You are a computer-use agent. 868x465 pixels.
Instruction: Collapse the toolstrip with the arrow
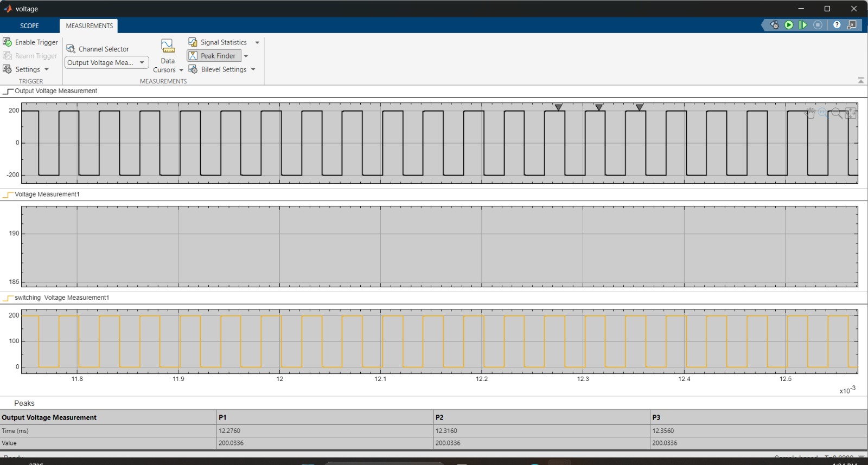[861, 80]
